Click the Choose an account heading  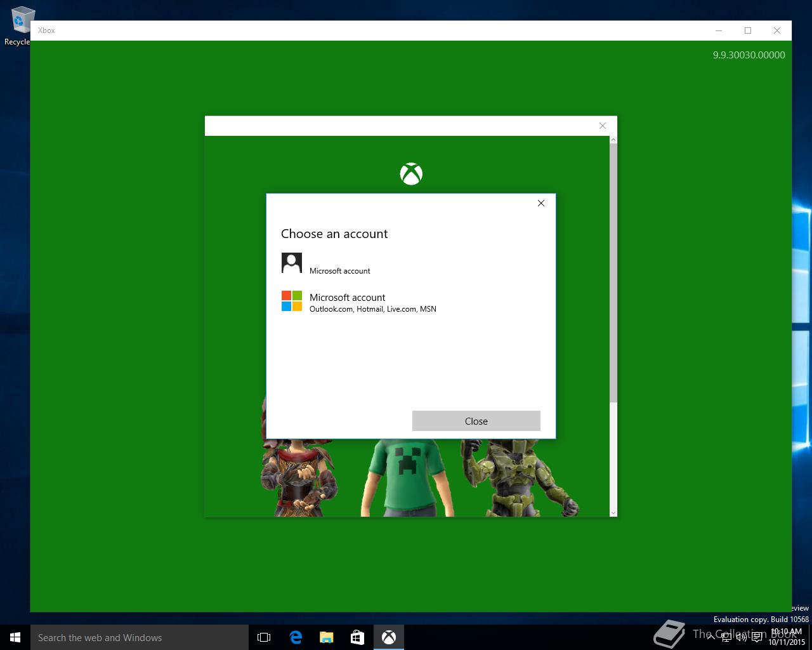click(x=334, y=234)
